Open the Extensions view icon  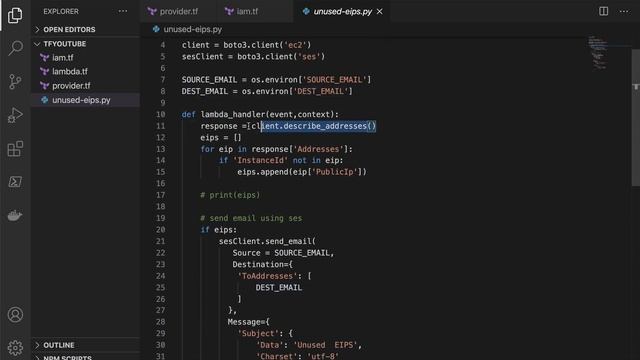coord(15,149)
